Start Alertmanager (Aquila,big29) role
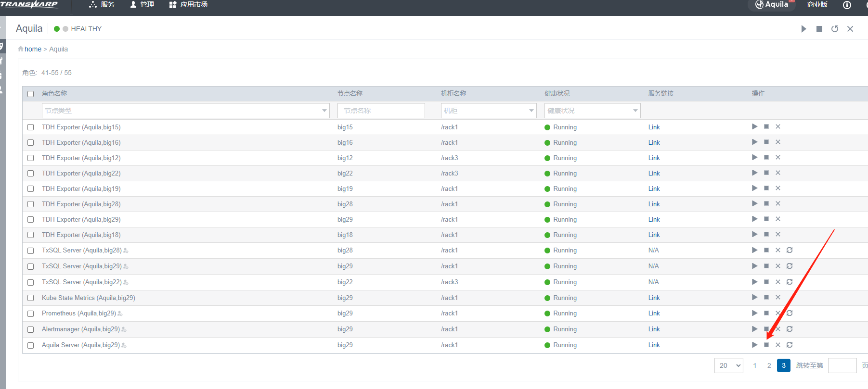The width and height of the screenshot is (868, 389). click(x=754, y=329)
